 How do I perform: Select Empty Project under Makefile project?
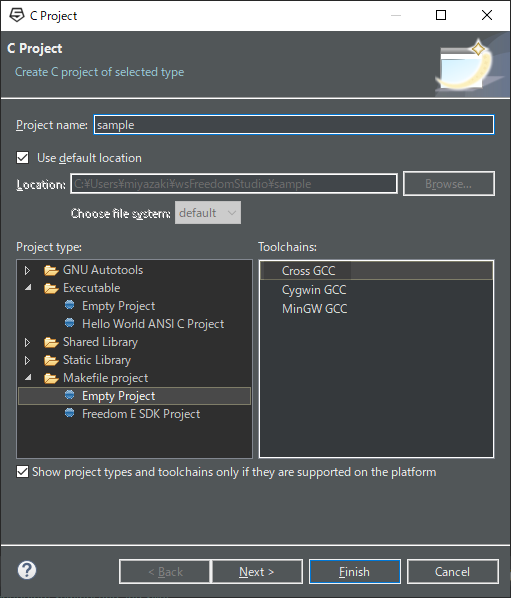134,396
